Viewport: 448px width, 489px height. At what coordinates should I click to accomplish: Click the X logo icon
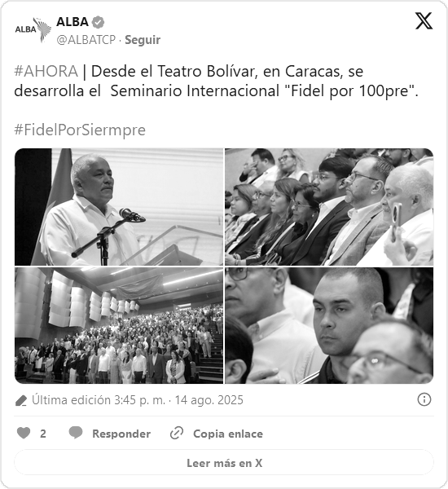424,21
